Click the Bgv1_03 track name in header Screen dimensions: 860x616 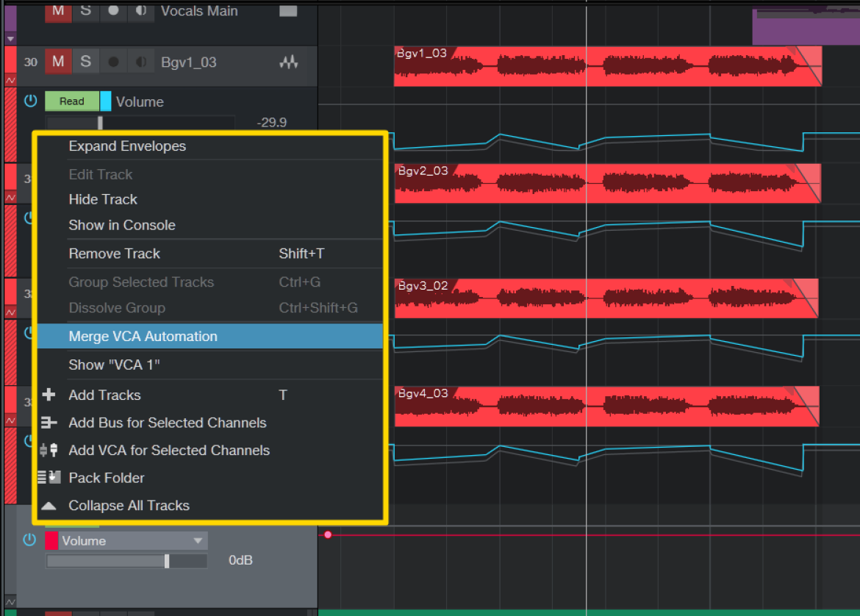189,62
